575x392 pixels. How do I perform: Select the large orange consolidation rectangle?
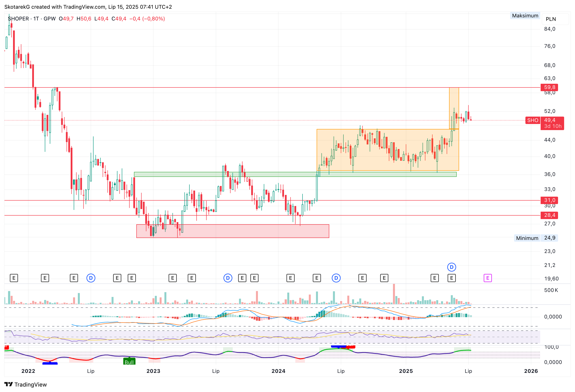point(388,150)
